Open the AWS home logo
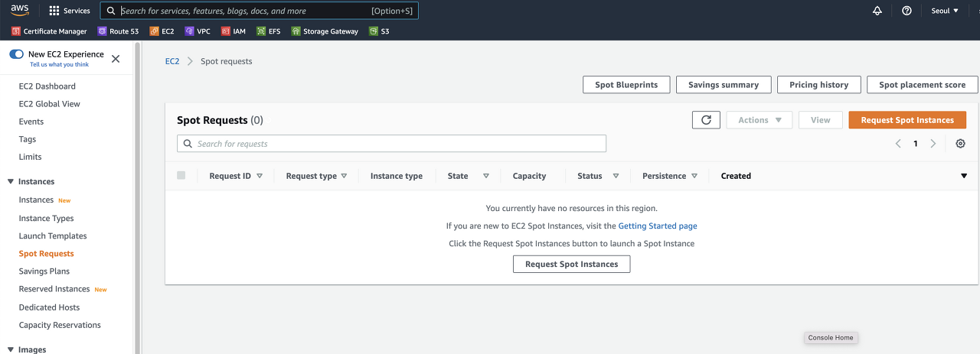Image resolution: width=980 pixels, height=354 pixels. coord(19,11)
